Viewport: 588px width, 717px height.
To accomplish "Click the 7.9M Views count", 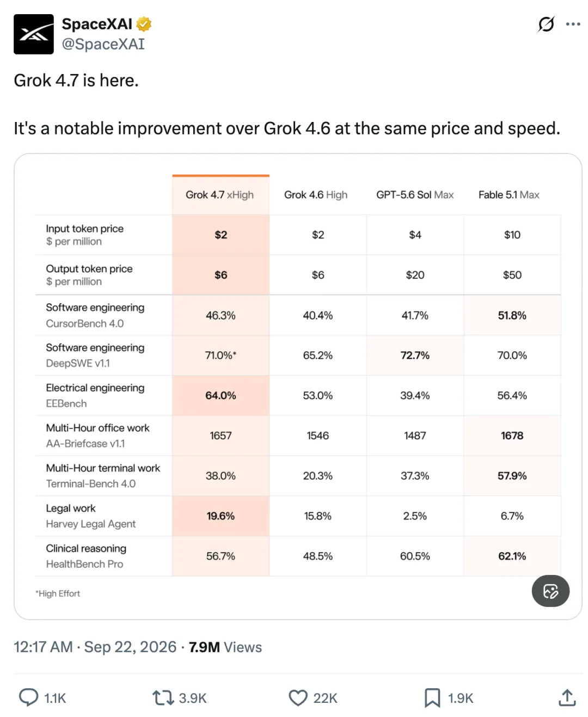I will (225, 647).
